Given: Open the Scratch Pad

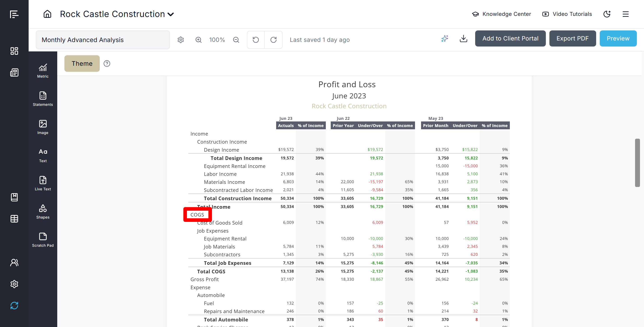Looking at the screenshot, I should [x=43, y=240].
